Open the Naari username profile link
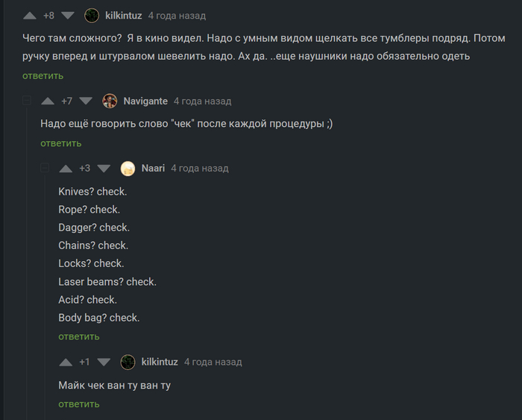Screen dimensions: 522x420 (154, 169)
